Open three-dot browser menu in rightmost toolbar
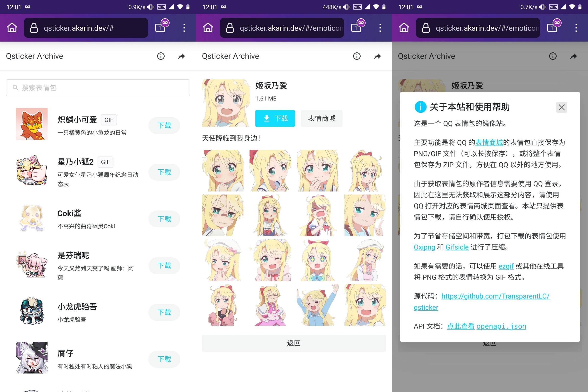The height and width of the screenshot is (392, 588). click(x=576, y=28)
